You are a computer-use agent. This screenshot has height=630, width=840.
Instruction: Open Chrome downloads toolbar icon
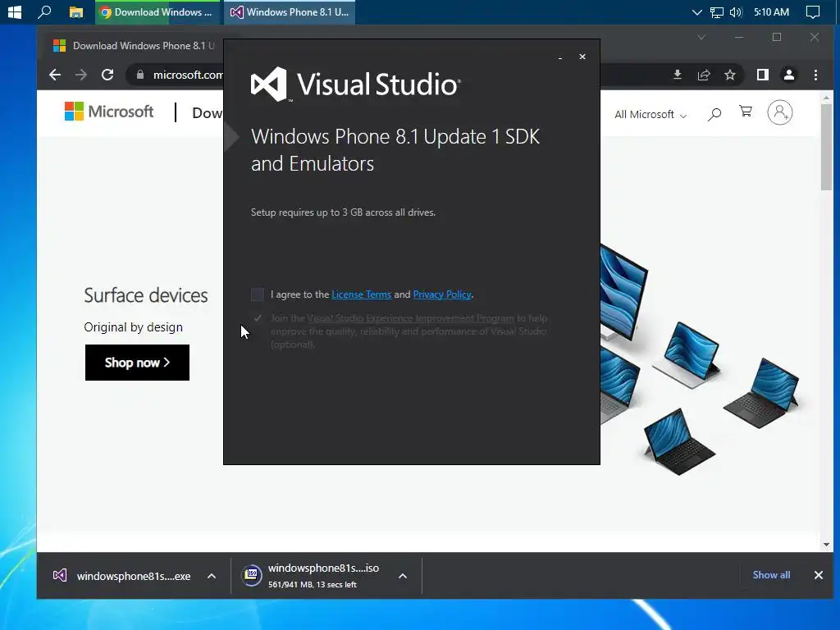(677, 75)
